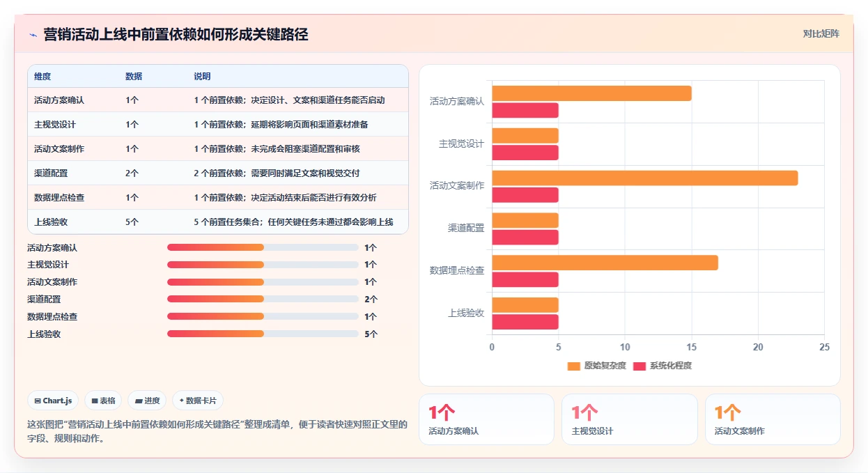Click the 活动文案制作 progress bar

click(263, 282)
